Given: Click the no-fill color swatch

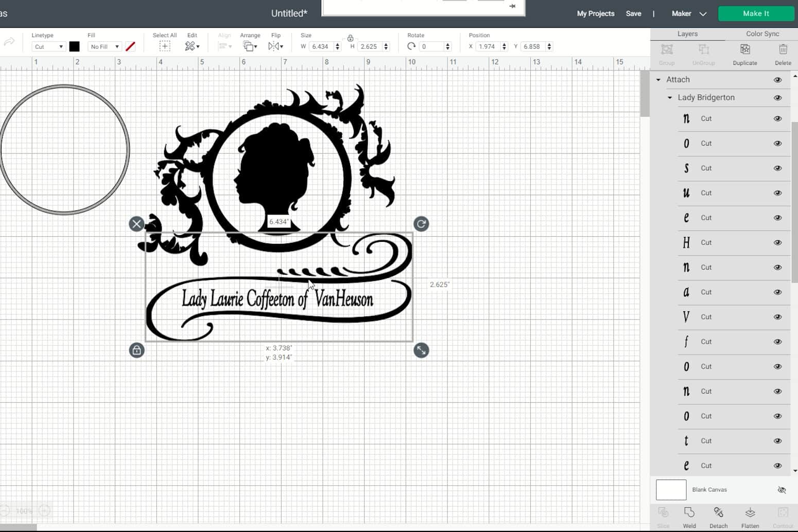Looking at the screenshot, I should point(130,46).
